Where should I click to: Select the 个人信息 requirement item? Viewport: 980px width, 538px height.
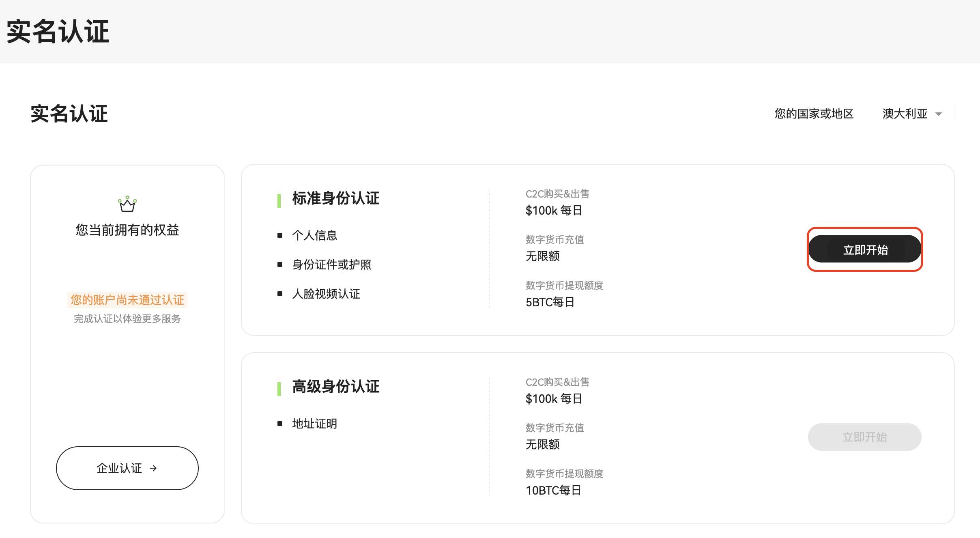[314, 235]
